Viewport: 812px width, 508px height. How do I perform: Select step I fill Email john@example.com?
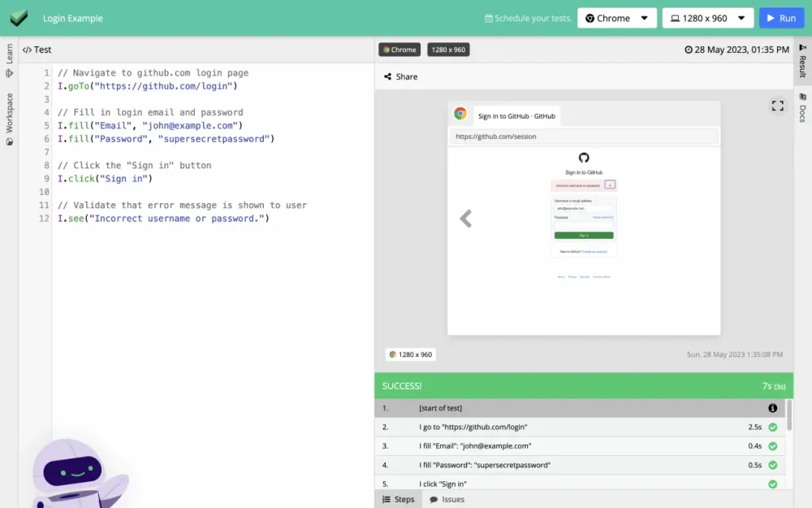580,445
